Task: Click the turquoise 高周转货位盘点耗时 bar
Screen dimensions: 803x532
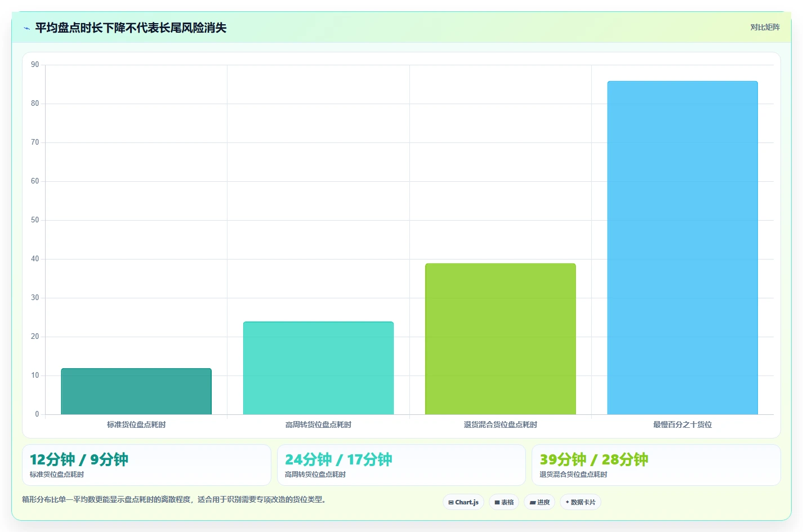Action: tap(318, 368)
